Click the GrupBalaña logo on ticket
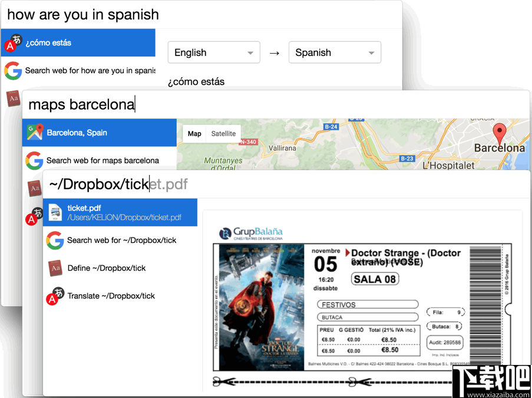 (x=251, y=233)
